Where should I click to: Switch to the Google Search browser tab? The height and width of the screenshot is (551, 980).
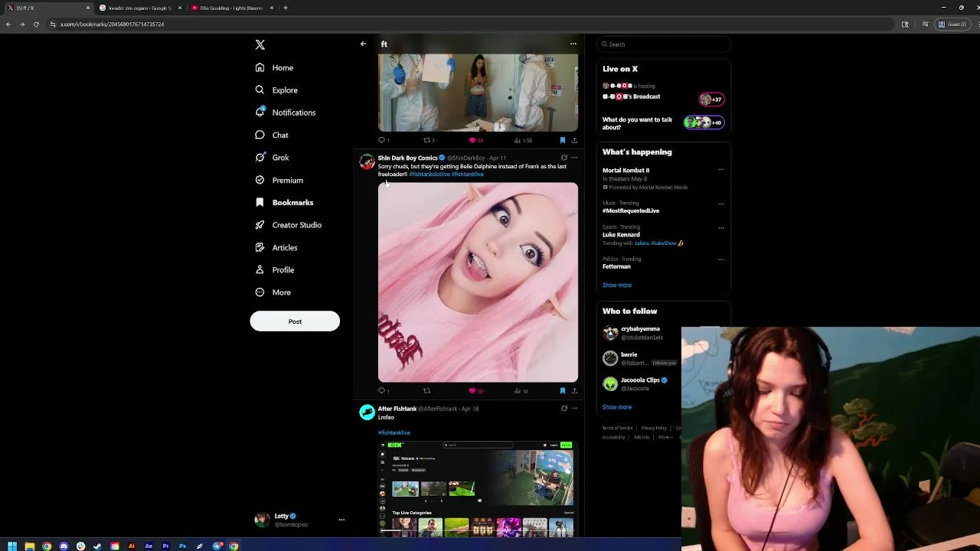pyautogui.click(x=140, y=8)
